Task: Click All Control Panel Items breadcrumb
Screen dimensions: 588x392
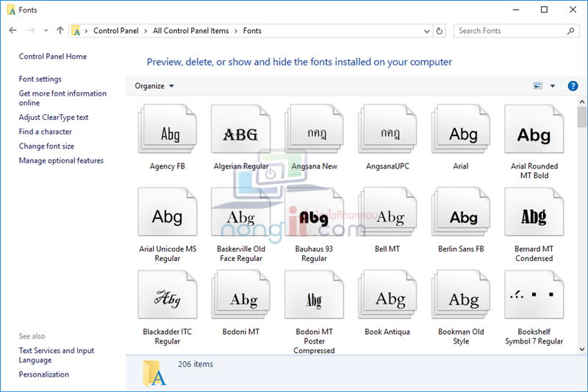Action: (190, 31)
